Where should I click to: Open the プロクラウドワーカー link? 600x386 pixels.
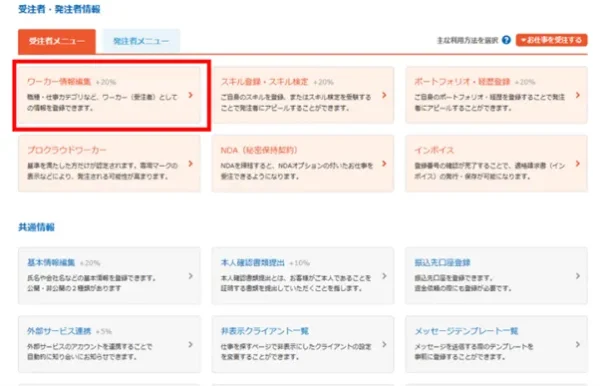pos(67,150)
